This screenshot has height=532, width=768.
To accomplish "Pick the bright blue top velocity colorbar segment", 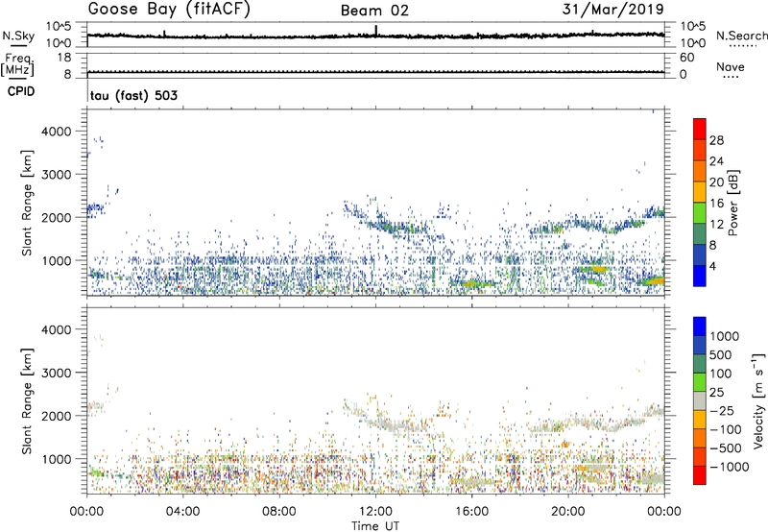I will pos(700,326).
